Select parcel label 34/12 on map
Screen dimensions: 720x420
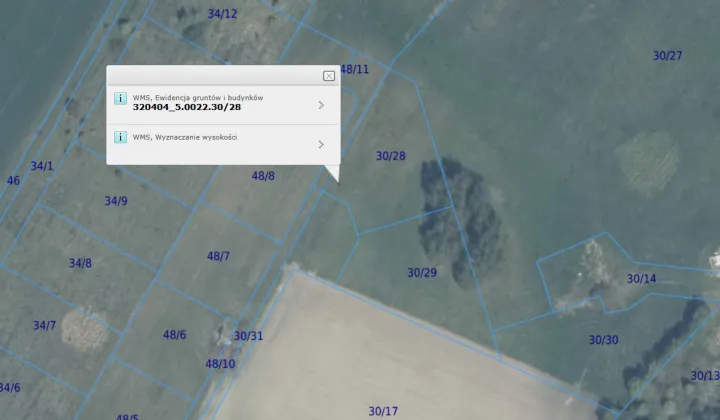(x=222, y=14)
